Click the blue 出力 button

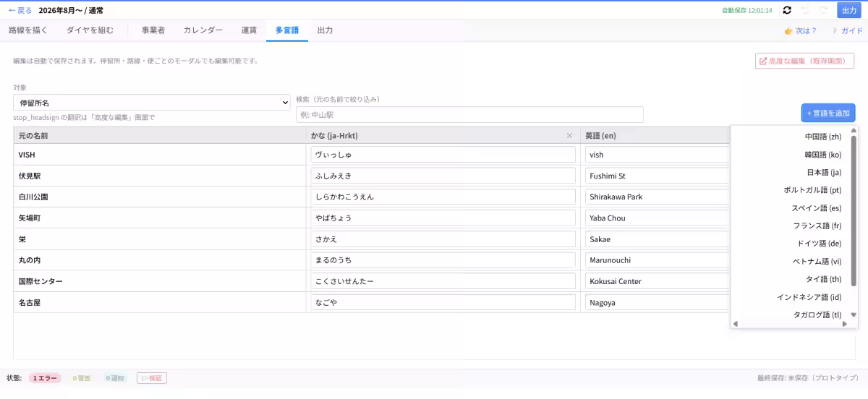coord(848,10)
